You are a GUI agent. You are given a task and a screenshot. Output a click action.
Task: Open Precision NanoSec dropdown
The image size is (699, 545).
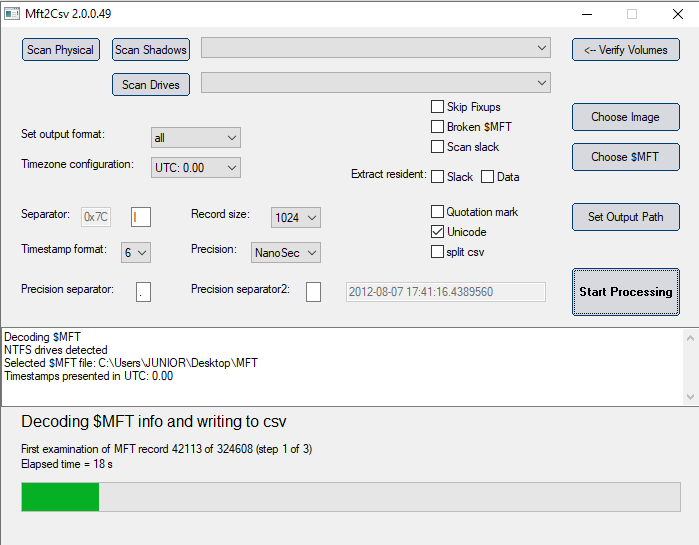coord(286,253)
